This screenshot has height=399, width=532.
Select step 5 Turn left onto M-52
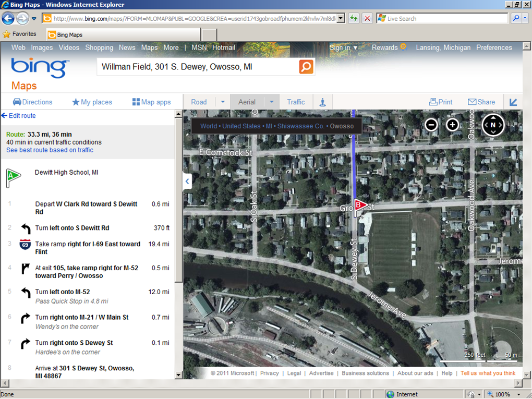click(89, 296)
